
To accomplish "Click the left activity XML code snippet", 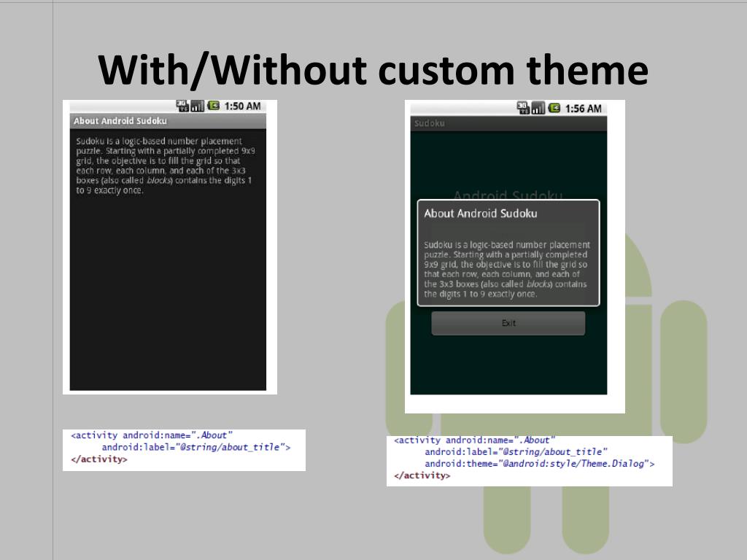I will pyautogui.click(x=184, y=450).
